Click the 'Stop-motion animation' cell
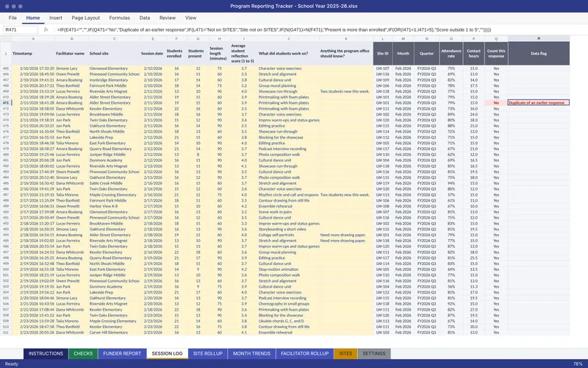 pos(289,269)
